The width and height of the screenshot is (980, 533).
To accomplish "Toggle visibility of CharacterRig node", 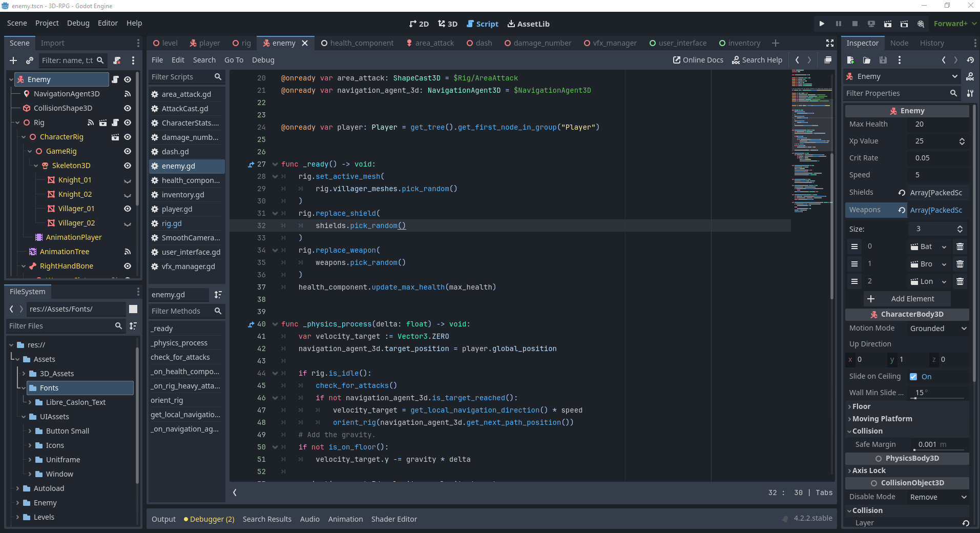I will (x=128, y=137).
